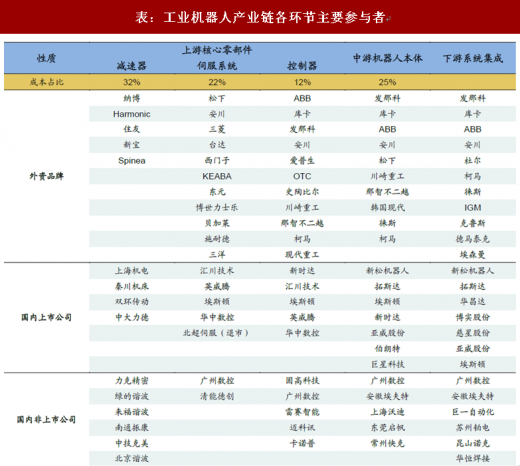
Task: Select the 贝加莱 cell
Action: point(217,223)
